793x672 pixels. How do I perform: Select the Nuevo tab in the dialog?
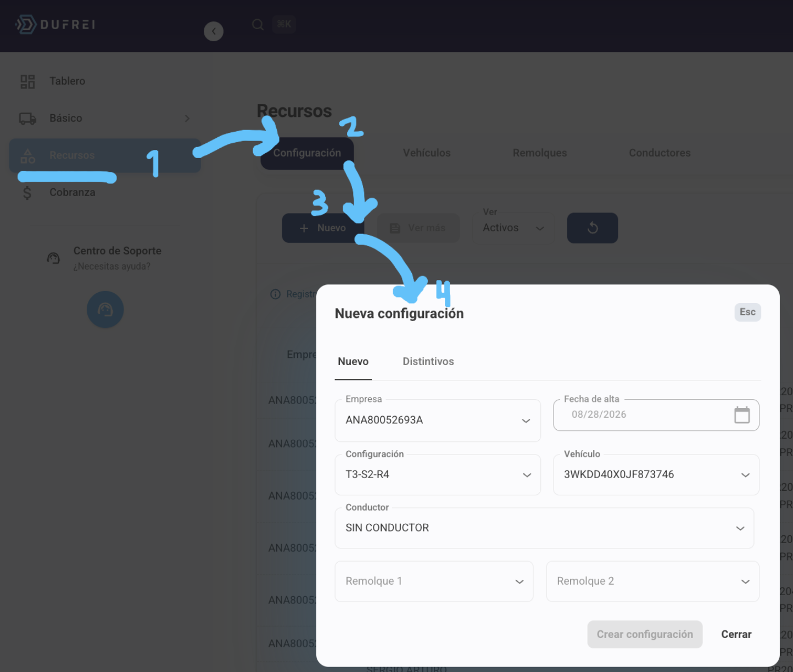coord(353,361)
